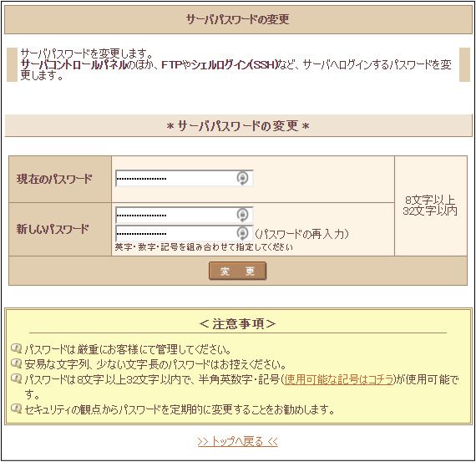Focus the パスワードの再入力 confirmation field
Image resolution: width=476 pixels, height=462 pixels.
point(185,233)
